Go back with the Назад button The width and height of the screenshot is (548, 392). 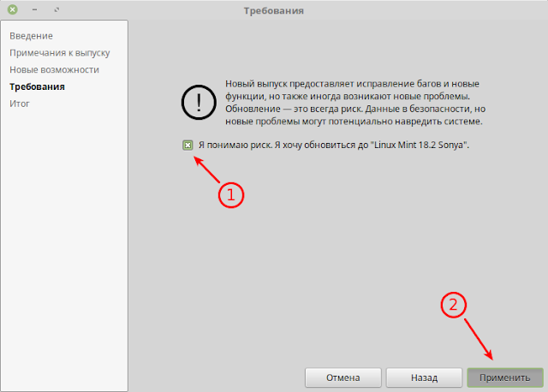tap(424, 377)
